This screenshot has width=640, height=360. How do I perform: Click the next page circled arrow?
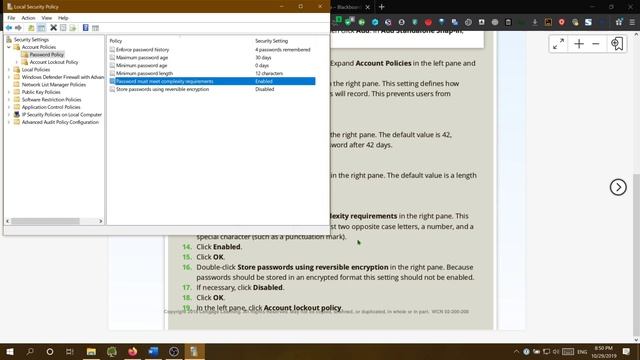[x=618, y=187]
